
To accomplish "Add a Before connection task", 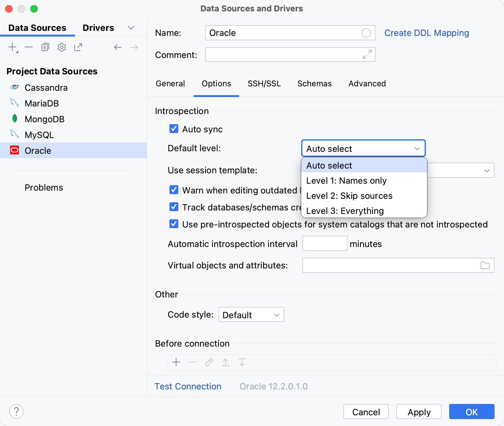I will coord(176,362).
